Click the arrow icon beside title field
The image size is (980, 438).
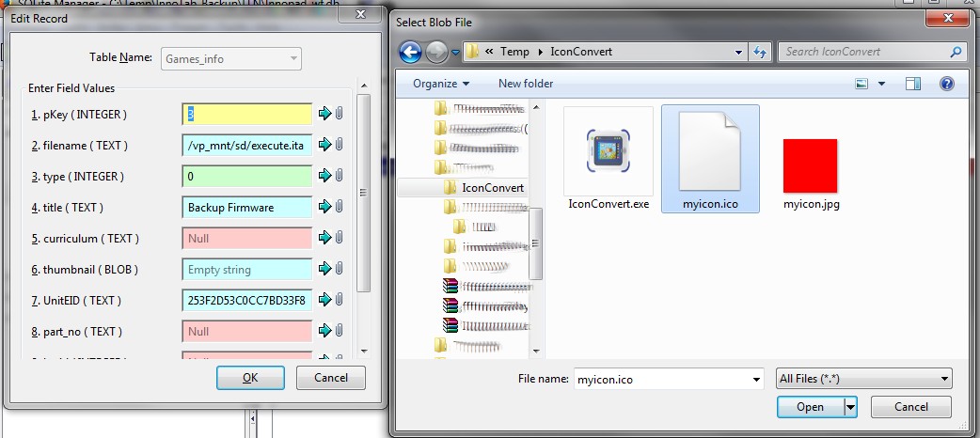pos(324,207)
